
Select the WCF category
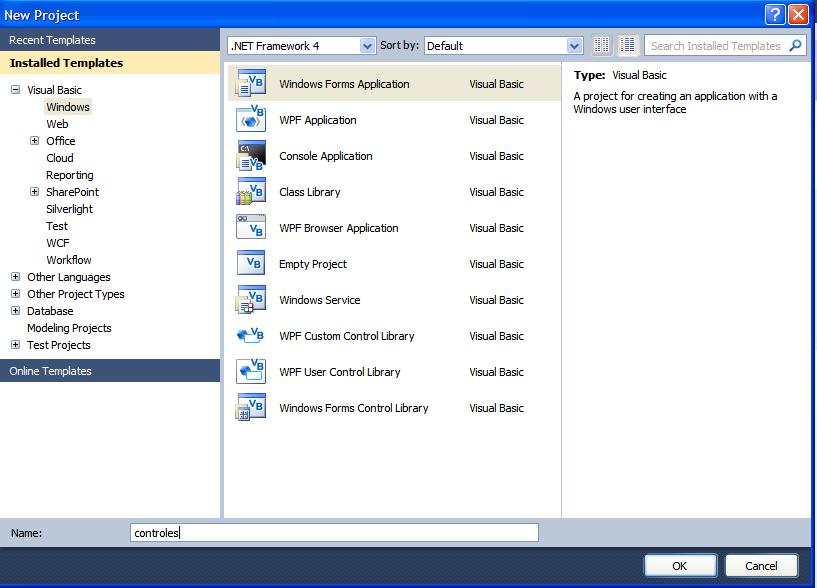pos(57,243)
